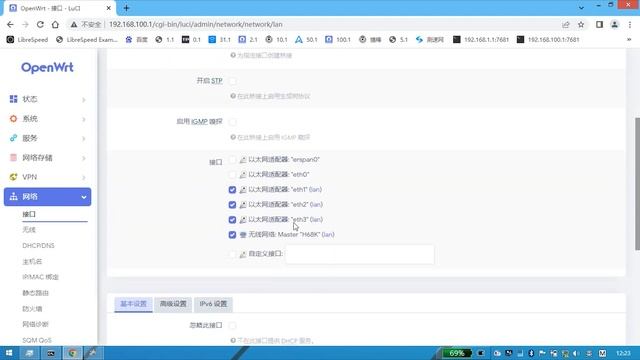Image resolution: width=640 pixels, height=360 pixels.
Task: Expand the 服务 menu chevron
Action: [x=84, y=138]
